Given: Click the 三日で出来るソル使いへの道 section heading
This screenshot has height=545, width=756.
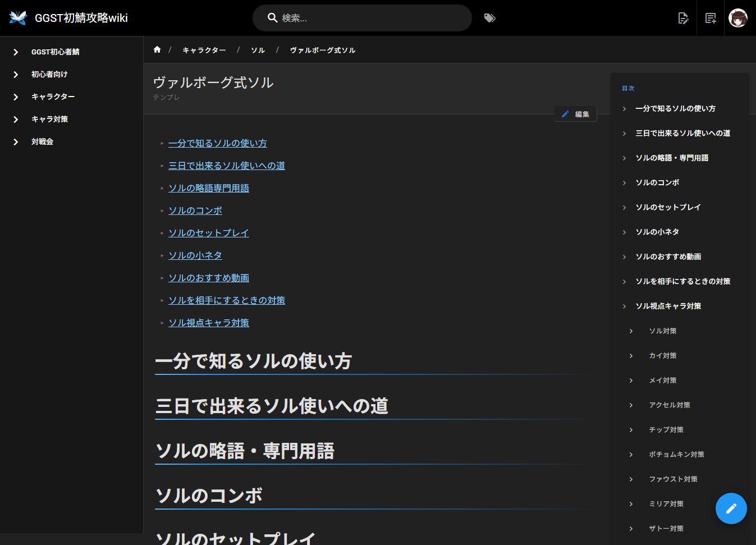Looking at the screenshot, I should coord(272,406).
